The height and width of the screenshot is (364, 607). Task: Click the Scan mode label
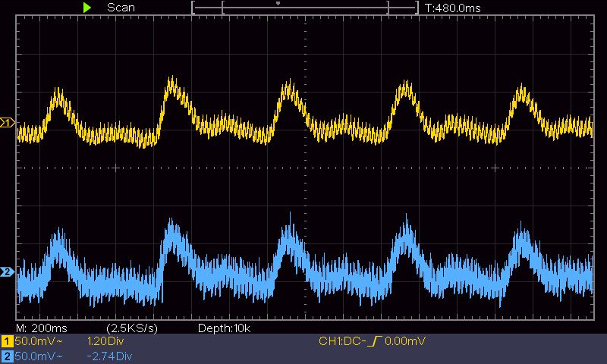point(121,8)
